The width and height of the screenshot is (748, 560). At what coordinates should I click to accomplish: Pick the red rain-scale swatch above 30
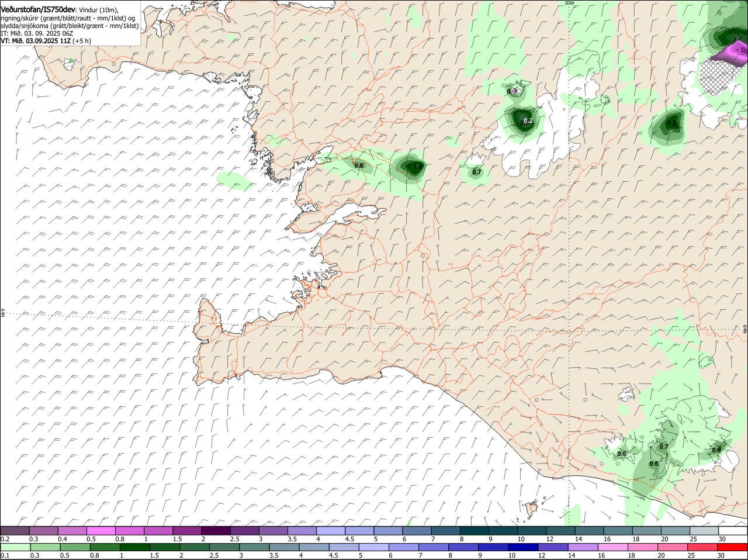coord(733,547)
